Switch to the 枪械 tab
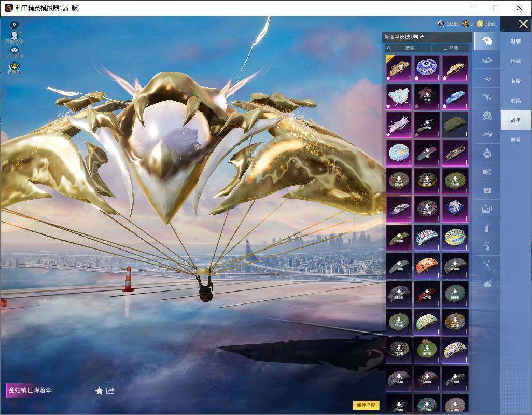Viewport: 532px width, 415px height. (x=516, y=61)
